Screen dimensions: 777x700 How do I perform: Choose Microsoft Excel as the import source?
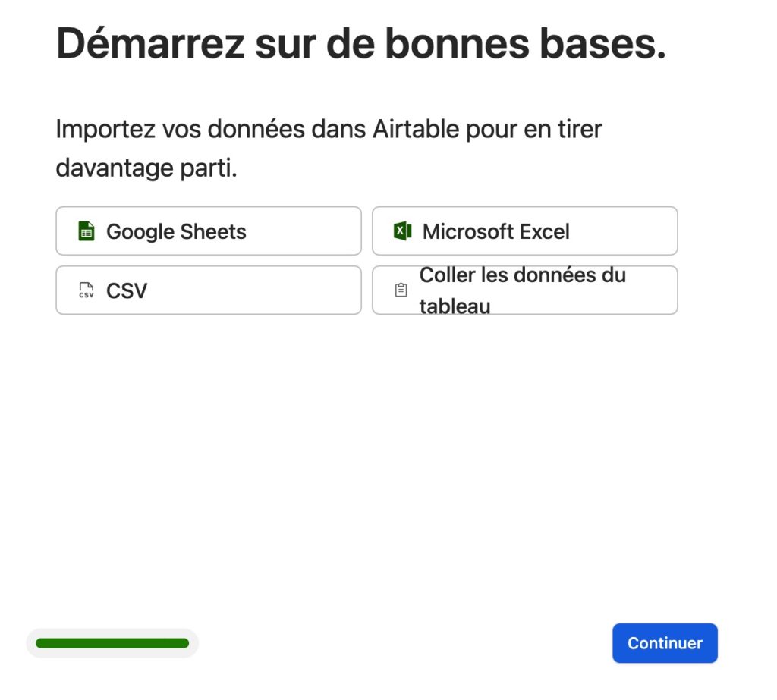click(524, 231)
